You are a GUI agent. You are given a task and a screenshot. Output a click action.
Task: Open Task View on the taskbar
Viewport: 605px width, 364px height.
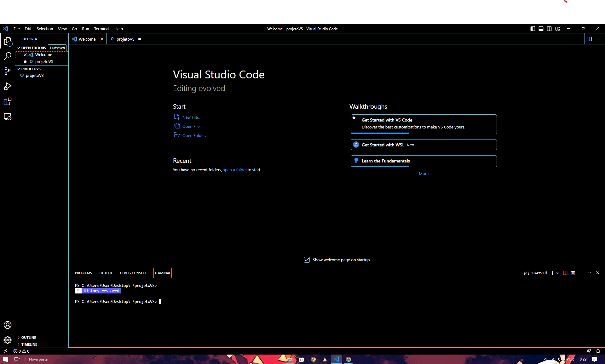pos(17,359)
